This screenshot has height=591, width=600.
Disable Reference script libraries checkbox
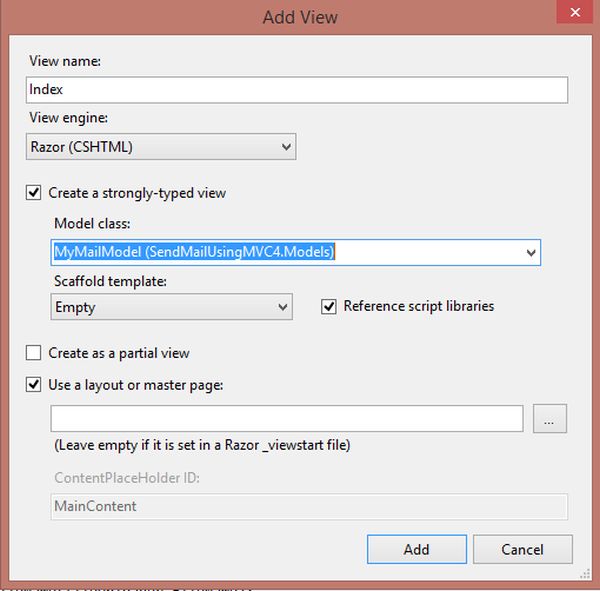pyautogui.click(x=328, y=307)
